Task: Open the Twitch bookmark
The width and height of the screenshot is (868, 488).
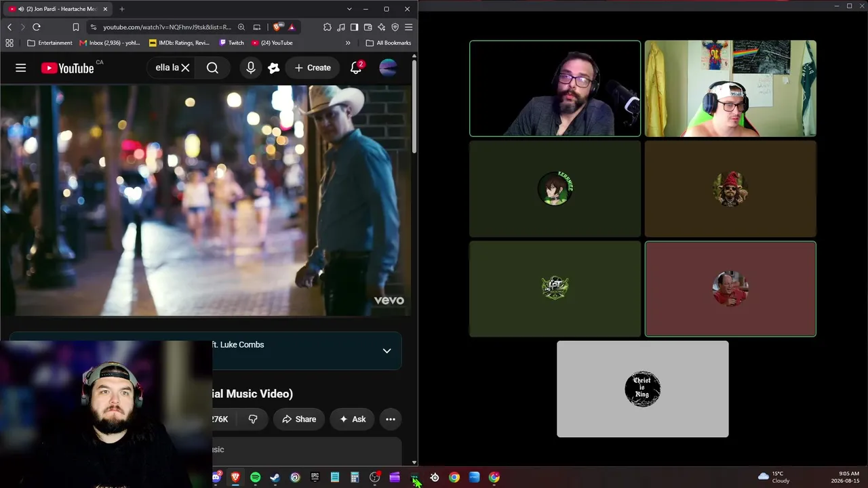Action: [231, 43]
